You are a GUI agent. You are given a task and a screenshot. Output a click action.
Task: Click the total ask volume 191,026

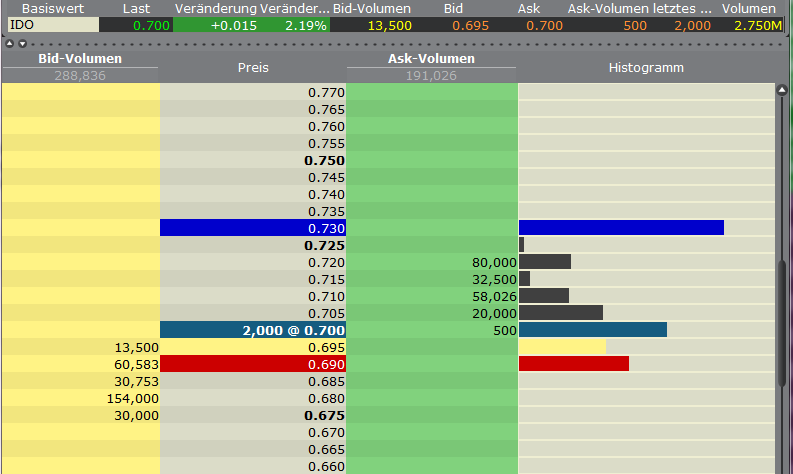[x=431, y=75]
